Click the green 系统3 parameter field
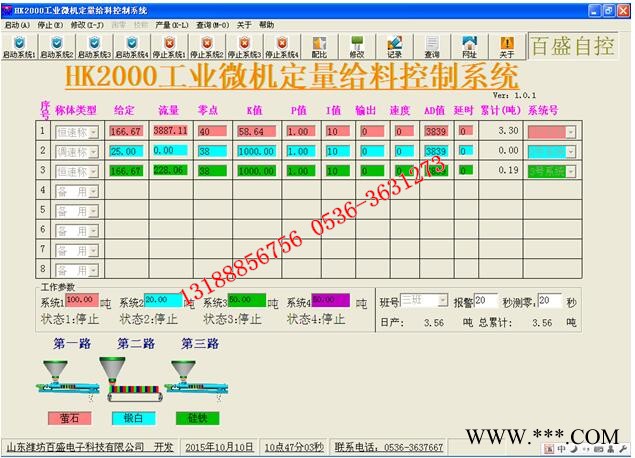This screenshot has width=635, height=458. 247,300
